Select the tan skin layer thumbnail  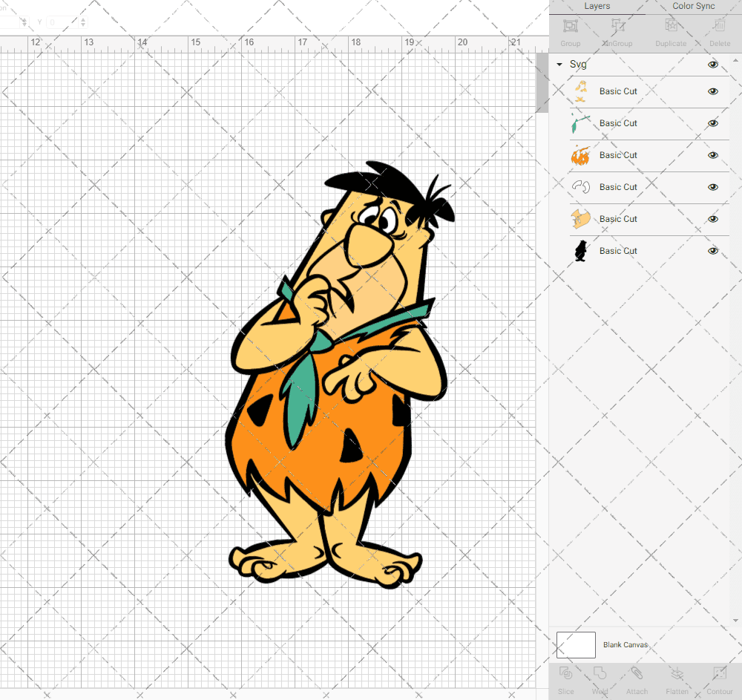[581, 219]
